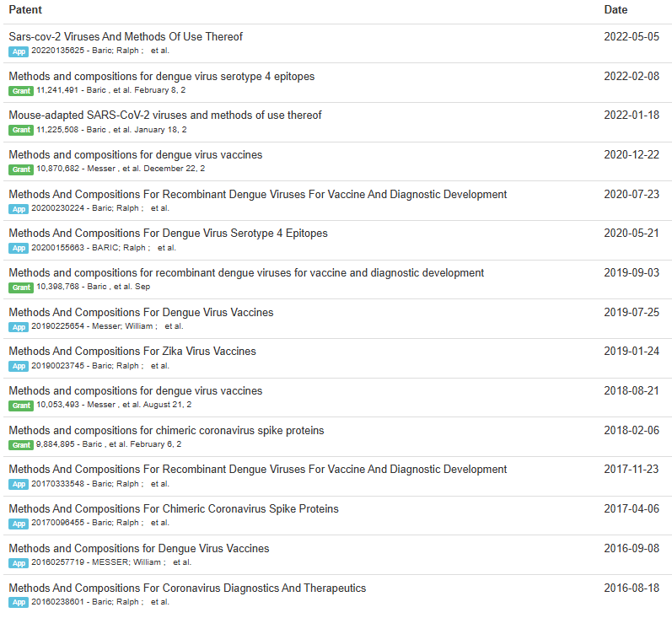Click the App badge for application 20200155663
This screenshot has height=618, width=672.
point(19,248)
